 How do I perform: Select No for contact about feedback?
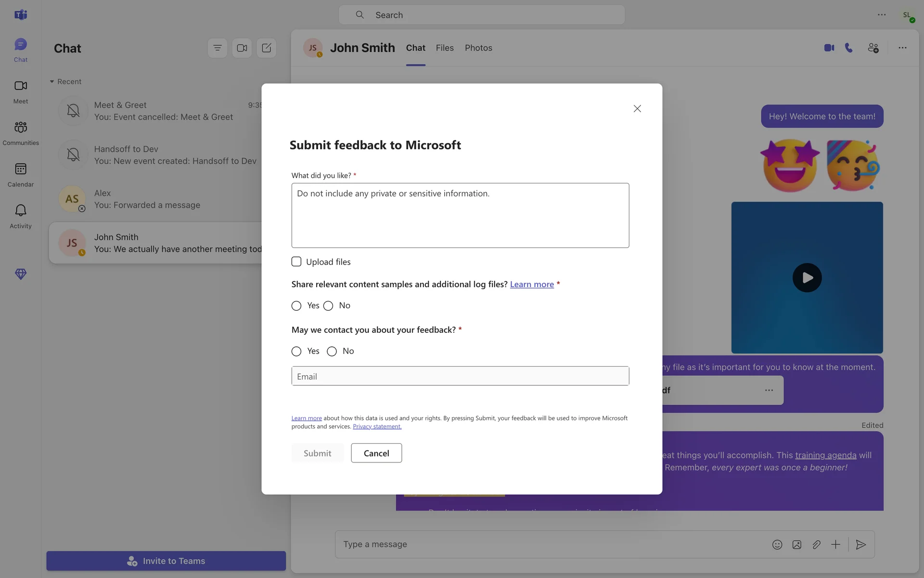click(332, 352)
